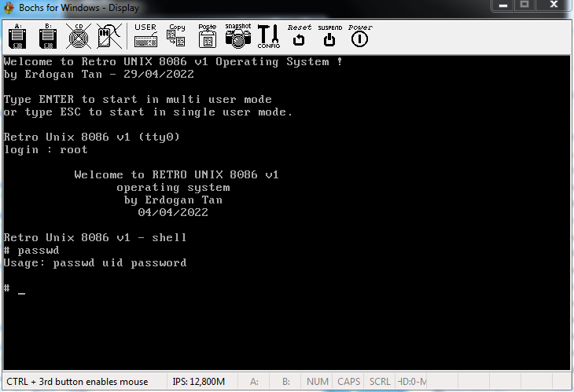Image resolution: width=574 pixels, height=392 pixels.
Task: Click the Power button in the toolbar
Action: coord(359,36)
